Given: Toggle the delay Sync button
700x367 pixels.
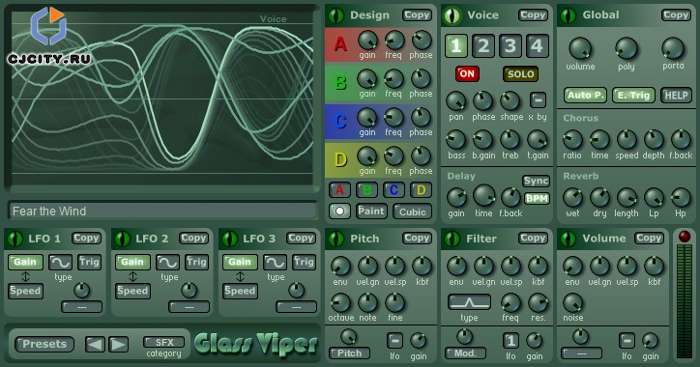Looking at the screenshot, I should pyautogui.click(x=536, y=181).
